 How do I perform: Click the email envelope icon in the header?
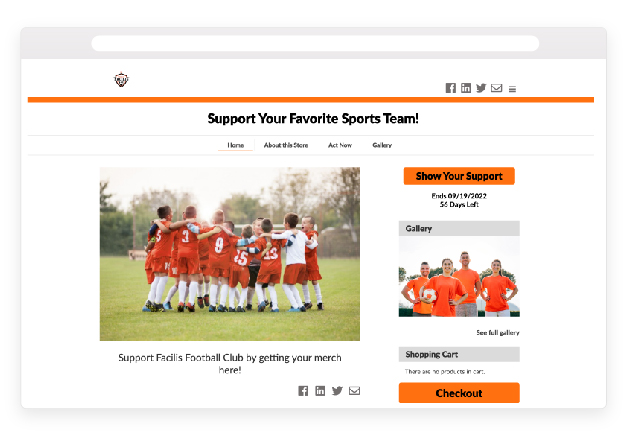pyautogui.click(x=497, y=88)
